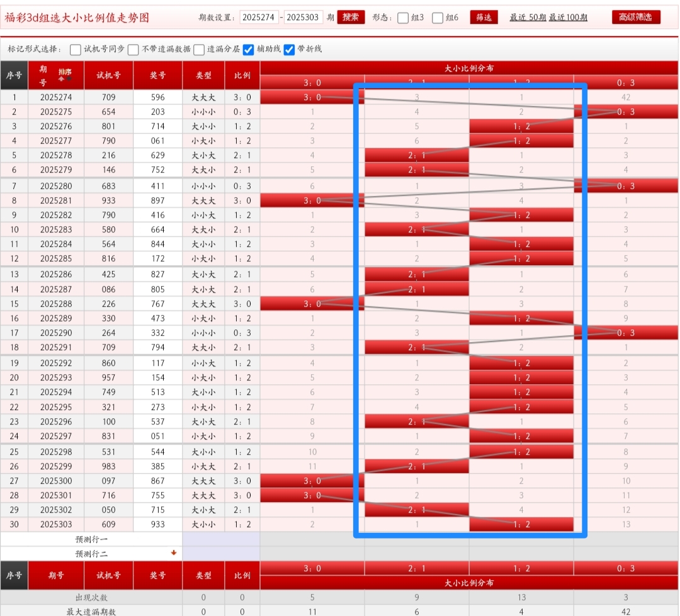The height and width of the screenshot is (616, 680).
Task: Enable 不带遗漏数据 checkbox
Action: pyautogui.click(x=133, y=50)
